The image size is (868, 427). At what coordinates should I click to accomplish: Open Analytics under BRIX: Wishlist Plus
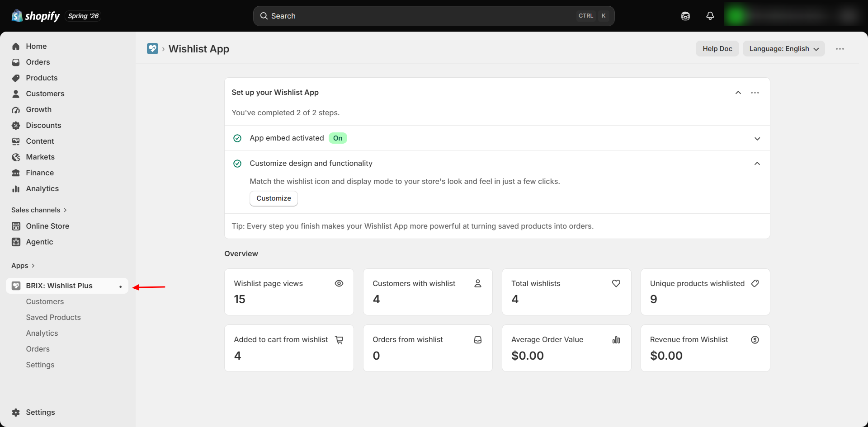point(42,333)
